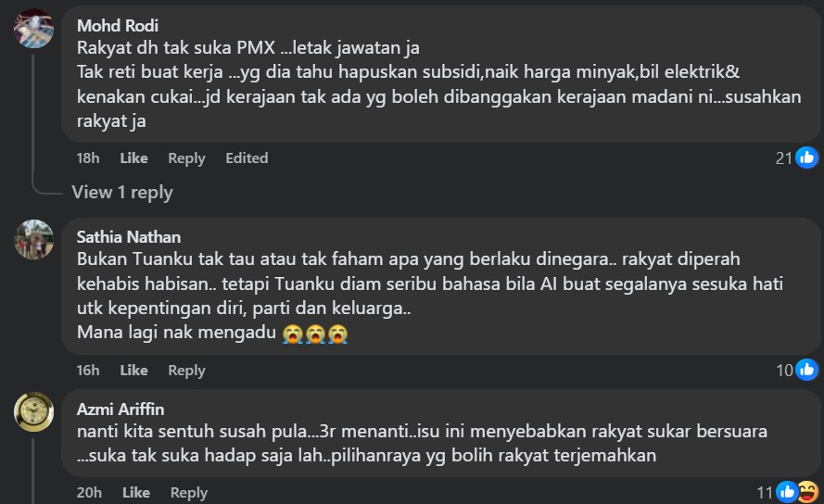Reply to Sathia Nathan's comment
824x504 pixels.
pyautogui.click(x=186, y=371)
